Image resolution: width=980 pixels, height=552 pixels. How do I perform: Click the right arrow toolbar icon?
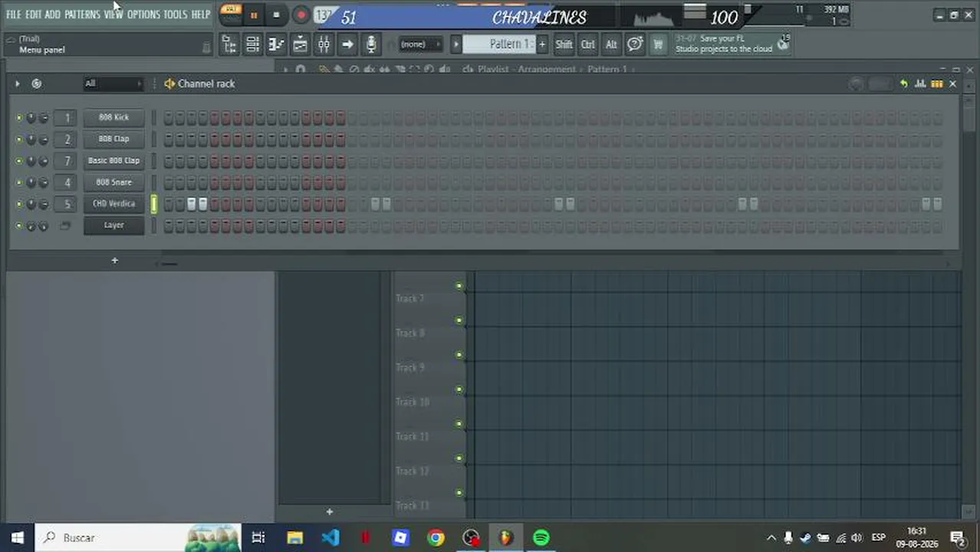[x=347, y=44]
